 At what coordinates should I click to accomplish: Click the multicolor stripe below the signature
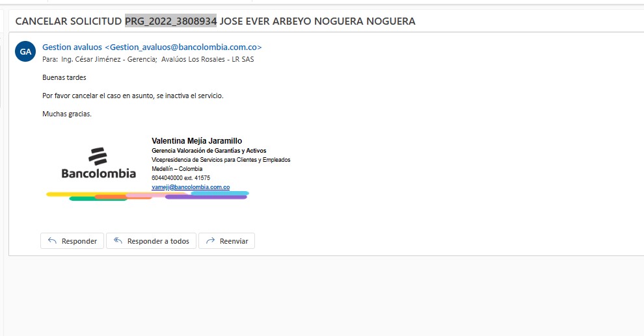pyautogui.click(x=147, y=195)
